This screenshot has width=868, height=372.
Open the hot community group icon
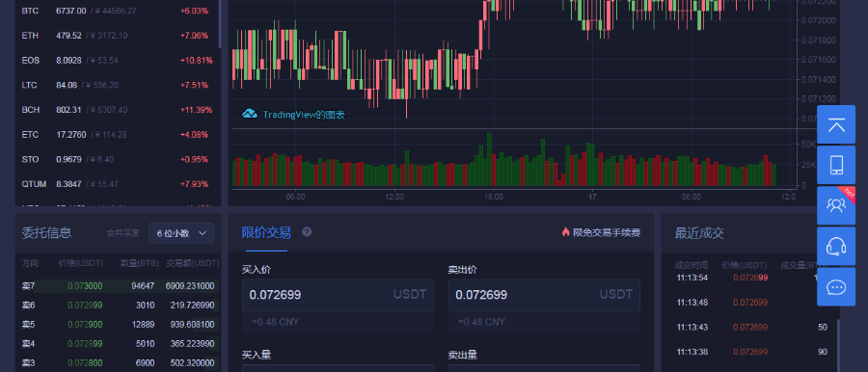pos(836,205)
